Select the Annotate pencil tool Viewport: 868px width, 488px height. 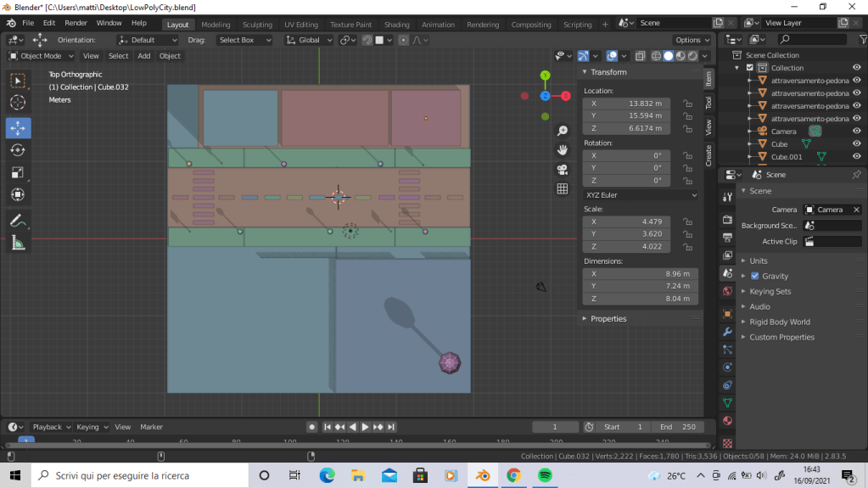coord(18,220)
